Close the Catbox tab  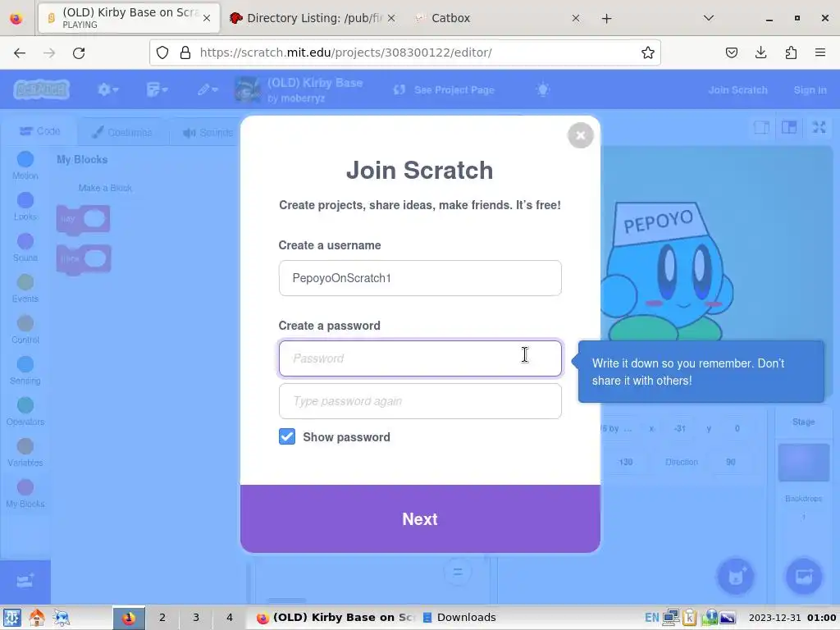[x=576, y=18]
